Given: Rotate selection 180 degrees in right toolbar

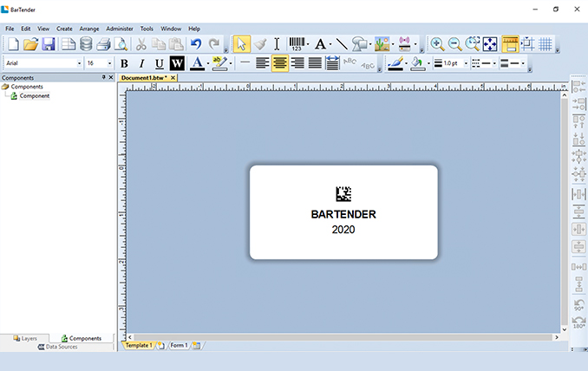Looking at the screenshot, I should [x=578, y=322].
